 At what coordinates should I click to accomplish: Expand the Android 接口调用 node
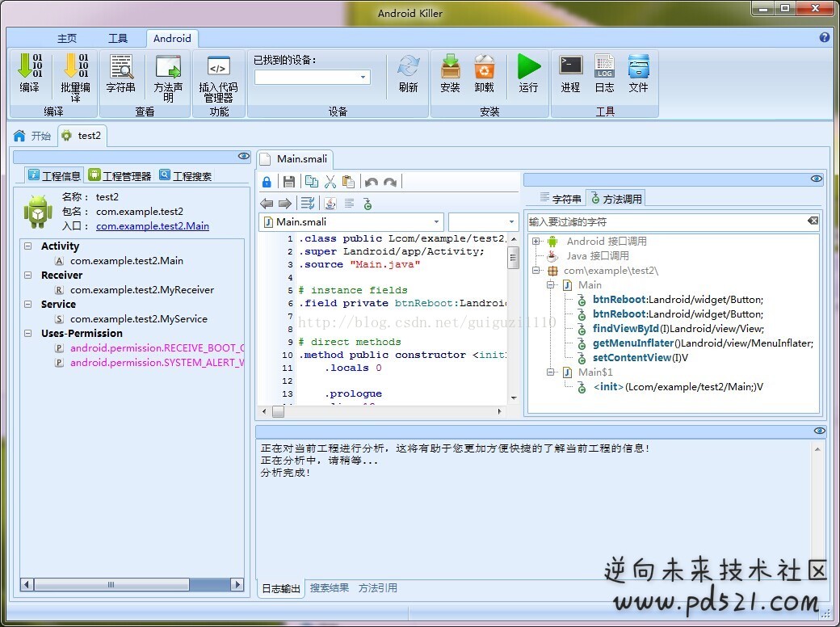[535, 241]
